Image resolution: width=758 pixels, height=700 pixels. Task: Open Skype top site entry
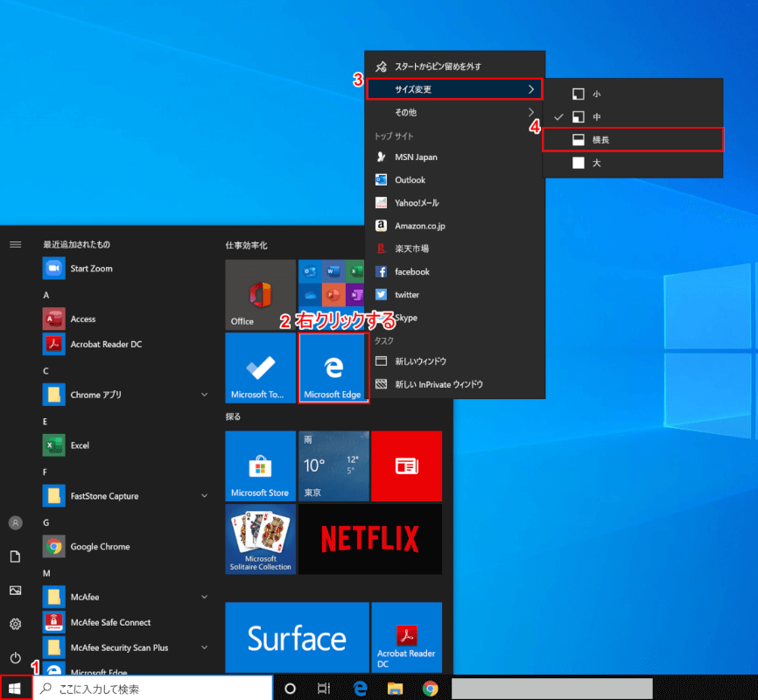click(x=454, y=318)
